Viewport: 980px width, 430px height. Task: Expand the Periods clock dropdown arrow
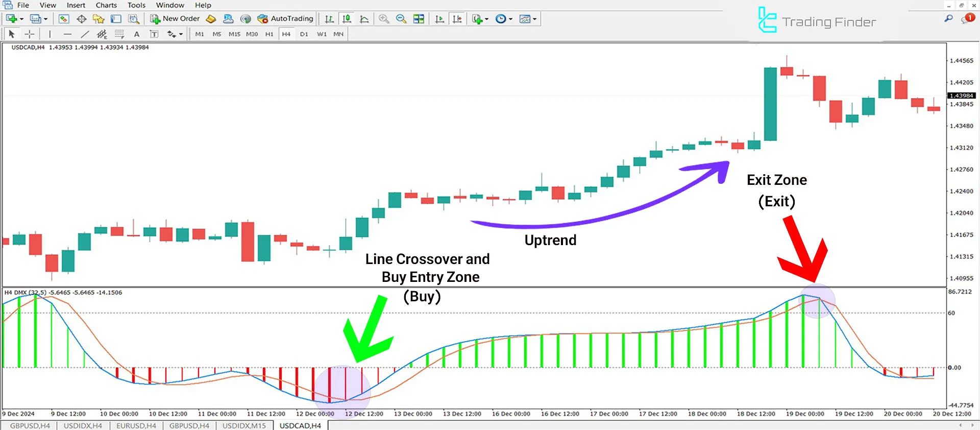510,19
